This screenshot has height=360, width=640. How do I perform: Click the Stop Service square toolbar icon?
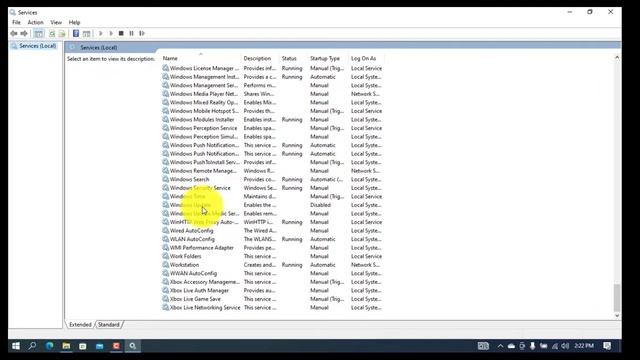121,33
